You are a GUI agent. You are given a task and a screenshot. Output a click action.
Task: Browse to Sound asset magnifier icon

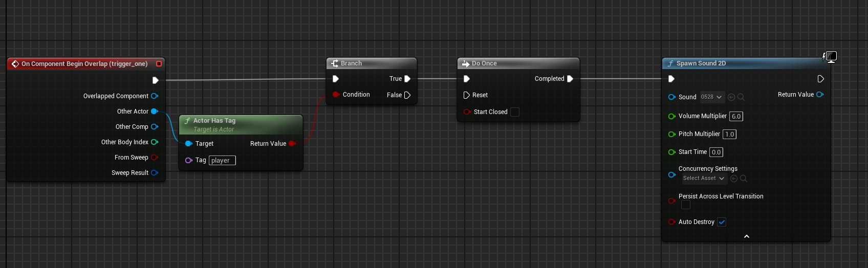coord(741,97)
